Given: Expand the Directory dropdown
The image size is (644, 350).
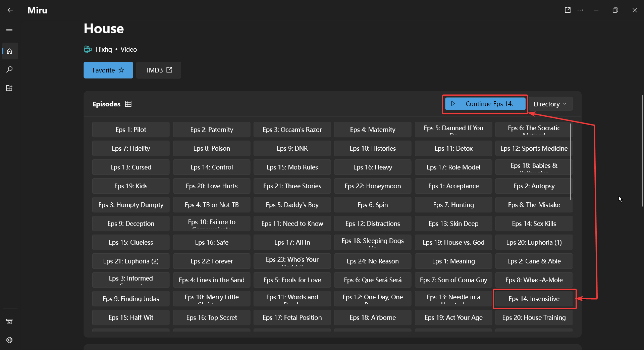Looking at the screenshot, I should [x=550, y=104].
